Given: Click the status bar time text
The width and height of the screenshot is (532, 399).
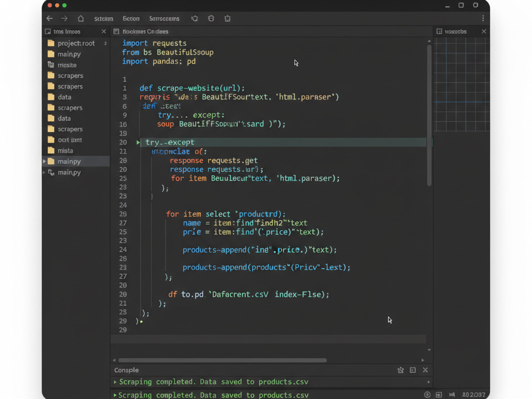Looking at the screenshot, I should pyautogui.click(x=473, y=395).
